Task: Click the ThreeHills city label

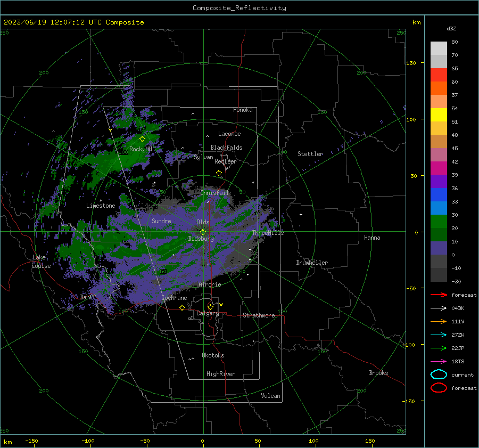Action: click(x=268, y=233)
